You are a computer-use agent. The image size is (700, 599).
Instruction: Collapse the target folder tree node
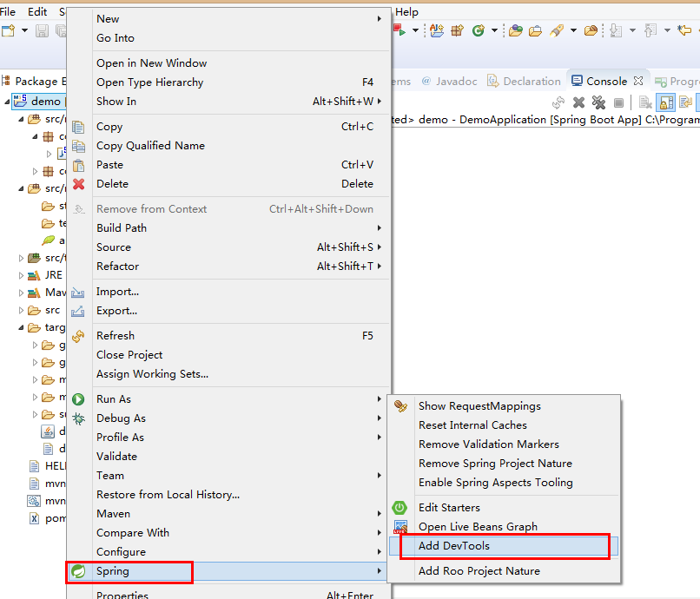pos(21,327)
